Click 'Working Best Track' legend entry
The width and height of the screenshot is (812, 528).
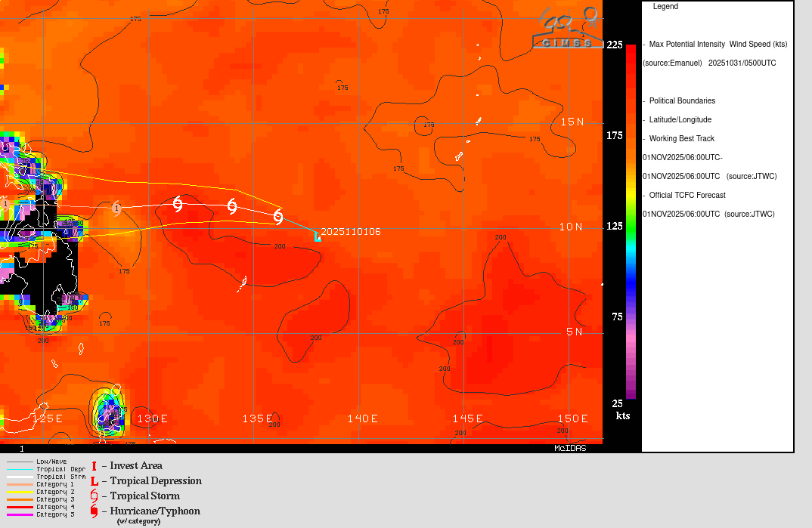click(x=681, y=139)
